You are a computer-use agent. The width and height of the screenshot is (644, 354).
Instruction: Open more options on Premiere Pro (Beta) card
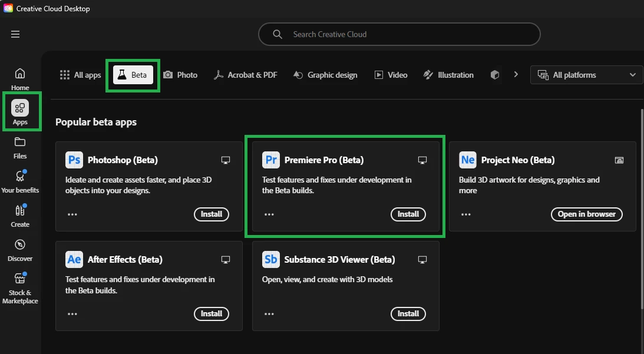click(269, 214)
